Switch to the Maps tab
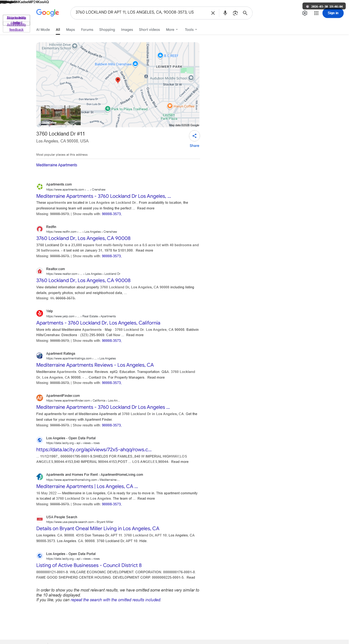The height and width of the screenshot is (644, 353). [70, 30]
